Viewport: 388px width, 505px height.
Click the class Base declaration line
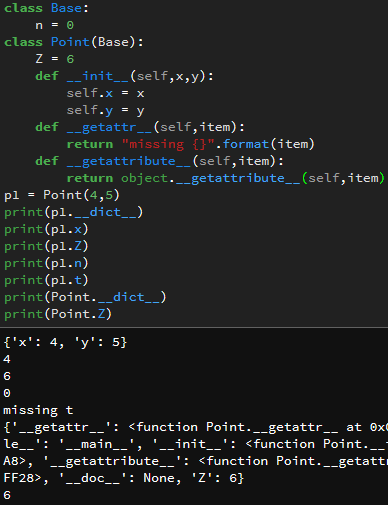pos(46,8)
